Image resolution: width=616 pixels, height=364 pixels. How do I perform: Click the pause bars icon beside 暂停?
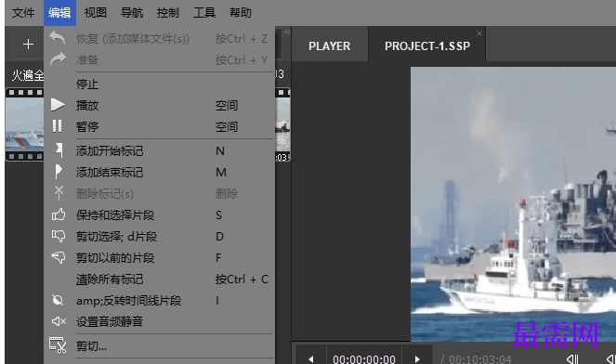(x=58, y=126)
